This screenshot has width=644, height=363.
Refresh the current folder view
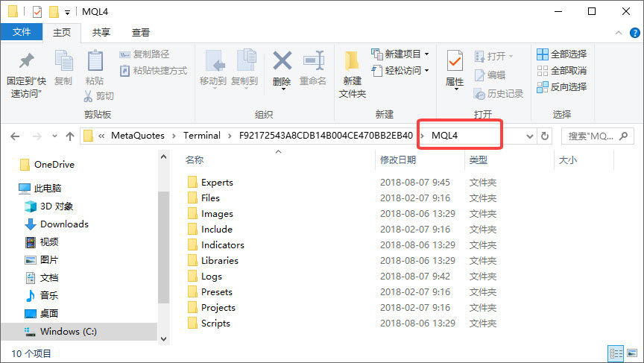pos(545,136)
